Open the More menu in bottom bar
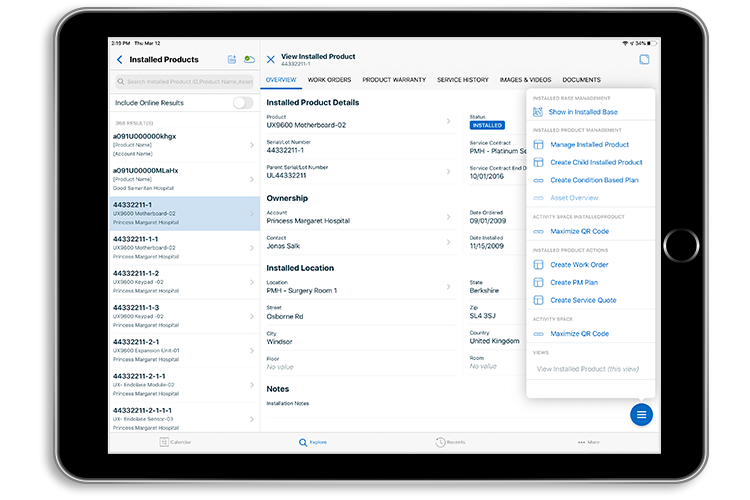The image size is (750, 500). [588, 441]
